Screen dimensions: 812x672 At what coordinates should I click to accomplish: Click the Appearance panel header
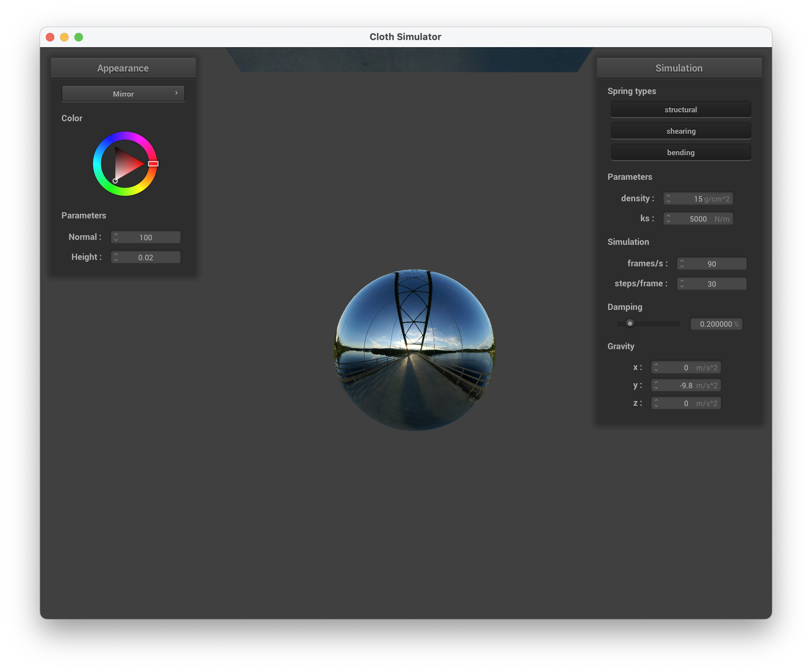123,68
